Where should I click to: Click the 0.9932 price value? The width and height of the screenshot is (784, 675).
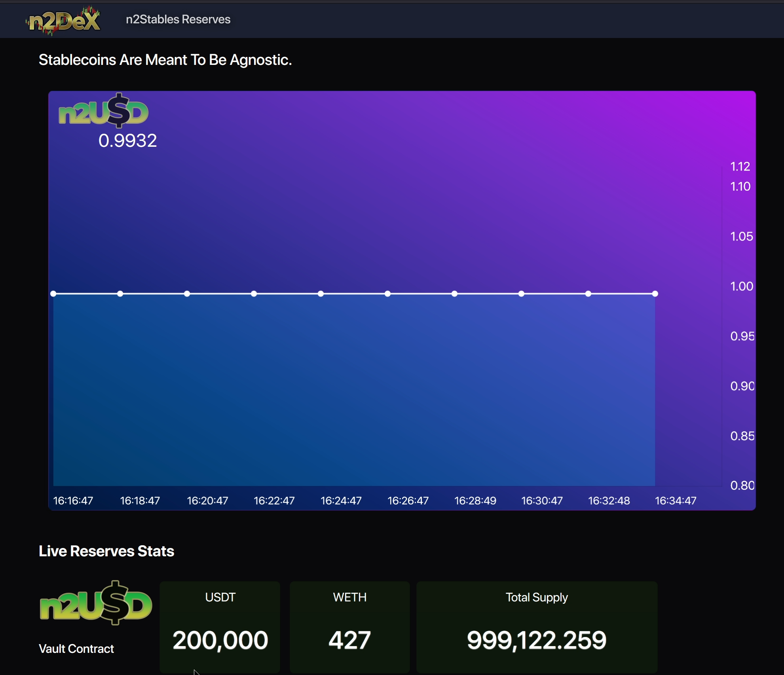click(127, 141)
